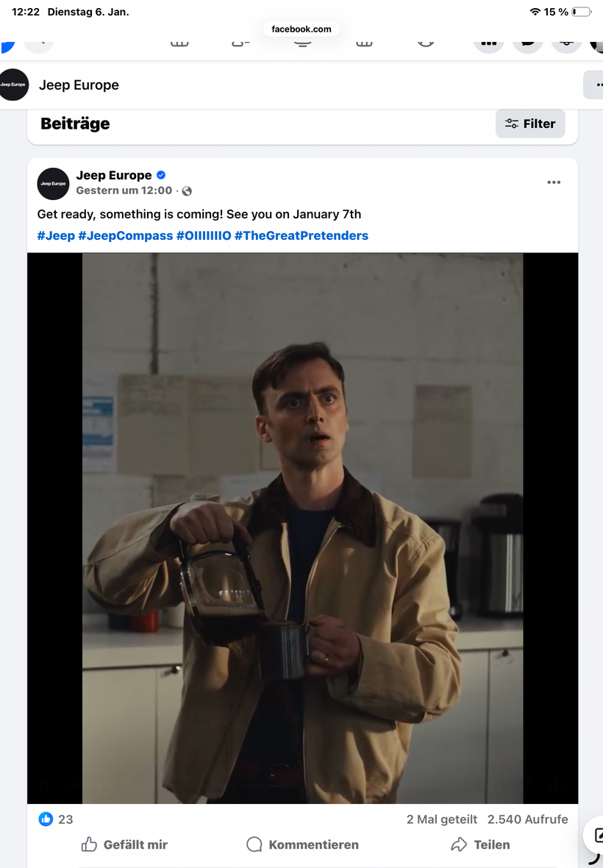Click the Jeep Europe post avatar
Screen dimensions: 603x868
[x=53, y=183]
